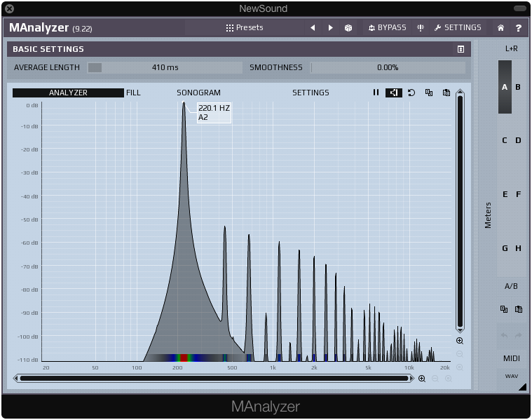Open the top SETTINGS wrench button
532x420 pixels.
458,27
